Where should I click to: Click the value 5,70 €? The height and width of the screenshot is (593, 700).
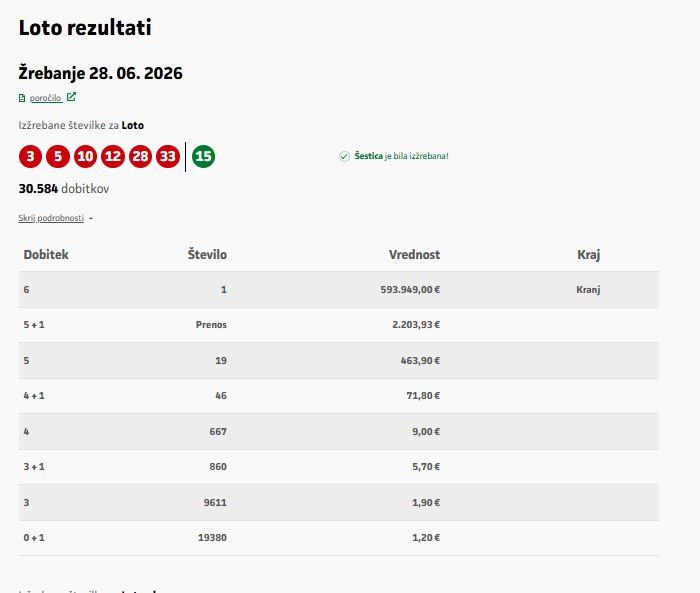pos(426,467)
